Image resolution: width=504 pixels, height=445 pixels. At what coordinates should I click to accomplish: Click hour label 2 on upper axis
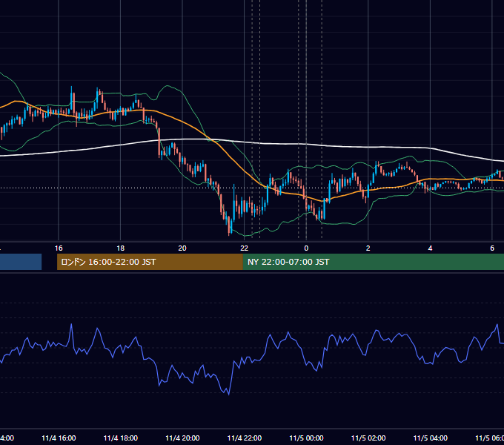click(x=368, y=248)
